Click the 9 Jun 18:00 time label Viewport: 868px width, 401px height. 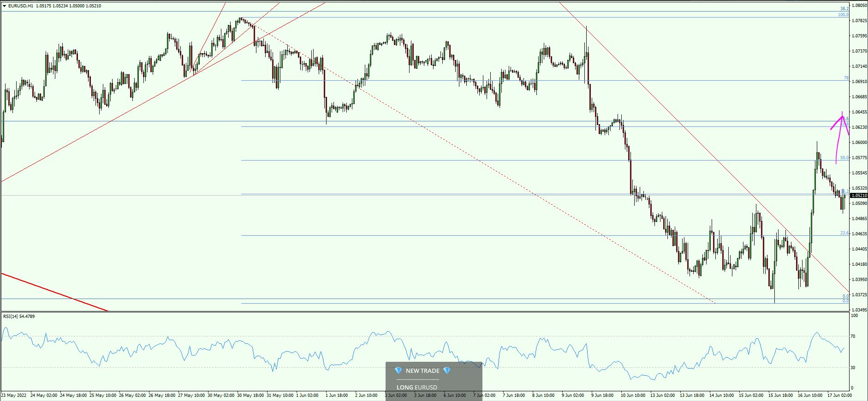click(603, 395)
